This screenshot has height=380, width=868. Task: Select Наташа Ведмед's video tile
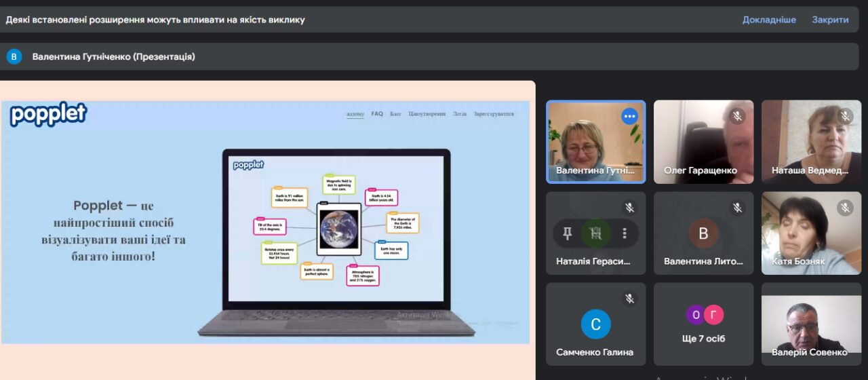(x=811, y=142)
